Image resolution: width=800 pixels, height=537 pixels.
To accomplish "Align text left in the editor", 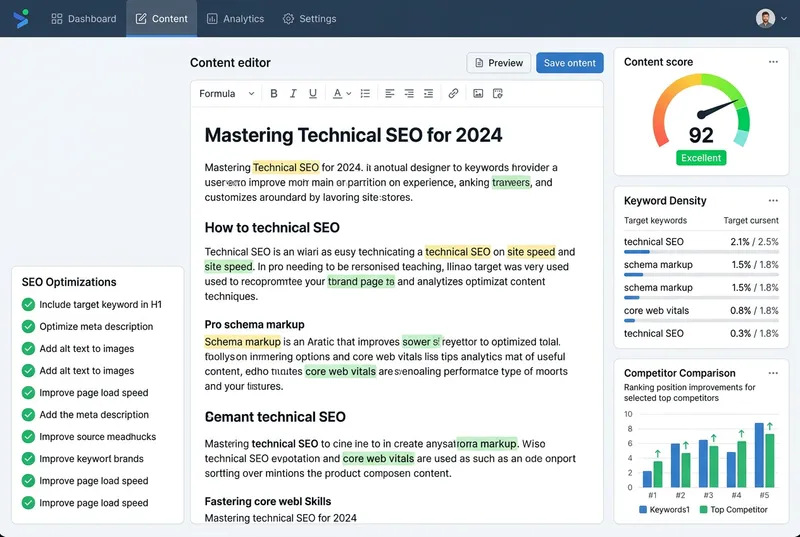I will (x=390, y=94).
